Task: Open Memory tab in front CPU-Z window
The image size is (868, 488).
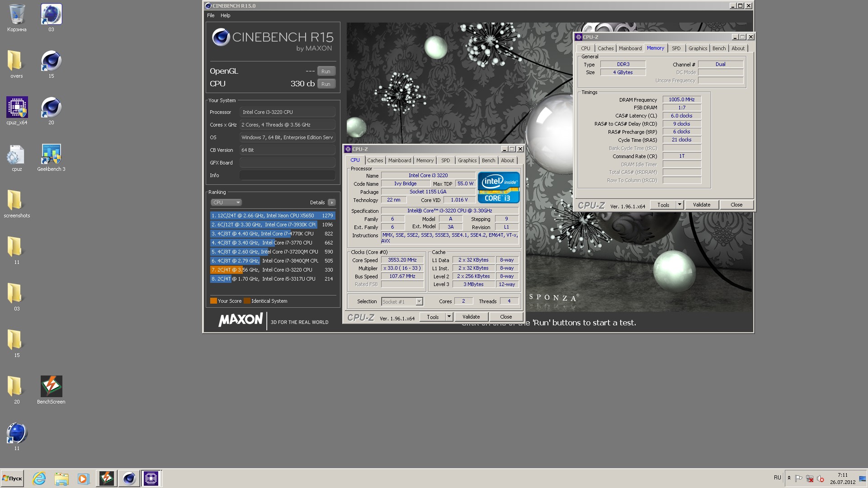Action: (x=425, y=160)
